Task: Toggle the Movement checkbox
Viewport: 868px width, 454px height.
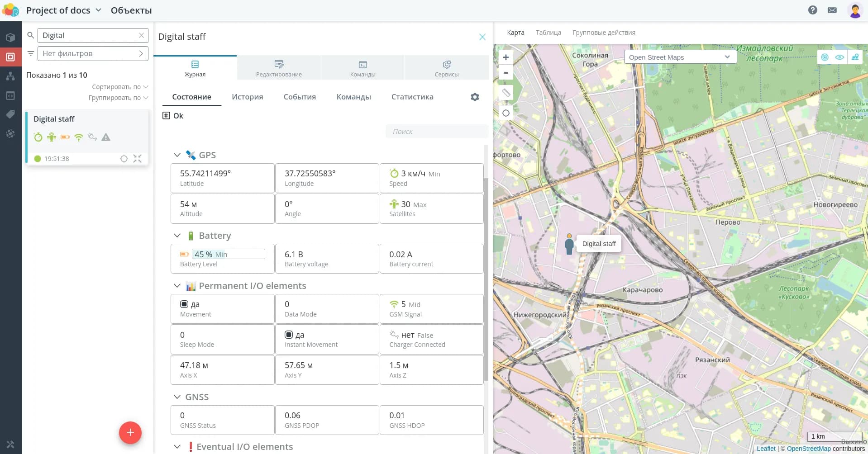Action: (184, 304)
